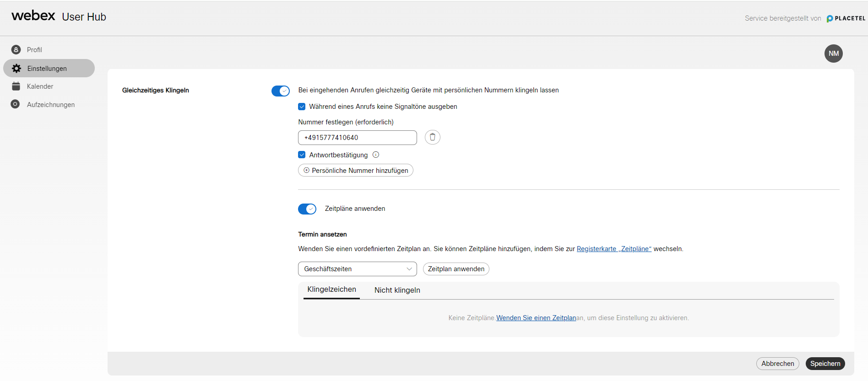Click Persönliche Nummer hinzufügen button
This screenshot has height=381, width=868.
coord(355,171)
